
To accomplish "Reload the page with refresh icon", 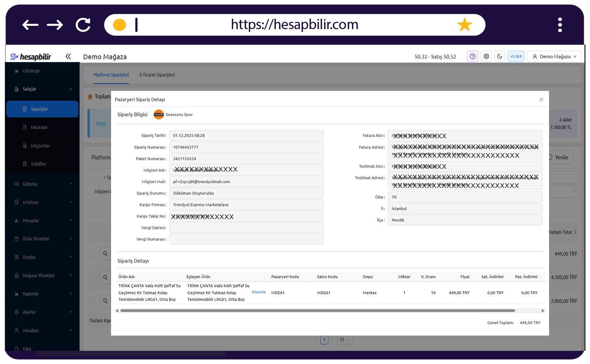I will tap(83, 25).
